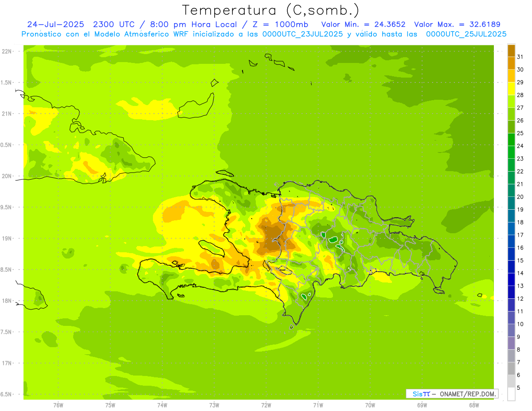Click the purple legend swatch between 8 and 9

click(x=511, y=343)
